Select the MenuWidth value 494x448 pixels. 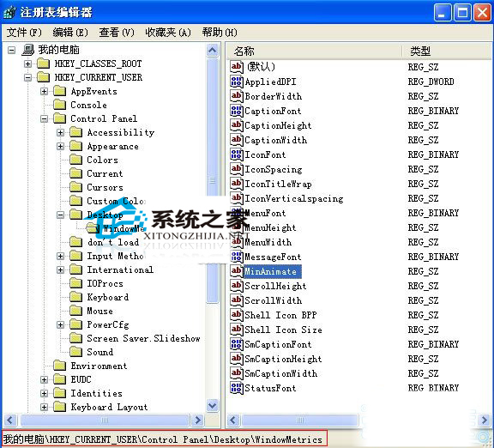click(x=268, y=242)
